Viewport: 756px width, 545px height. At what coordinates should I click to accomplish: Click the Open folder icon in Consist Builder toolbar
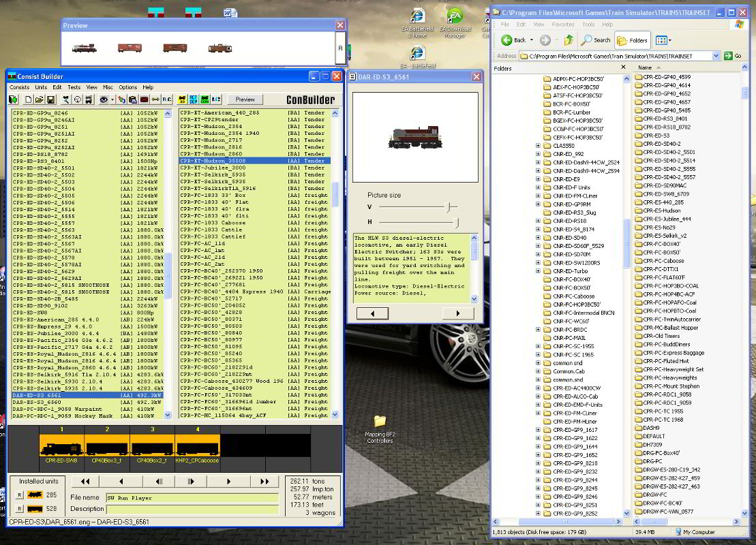point(40,99)
